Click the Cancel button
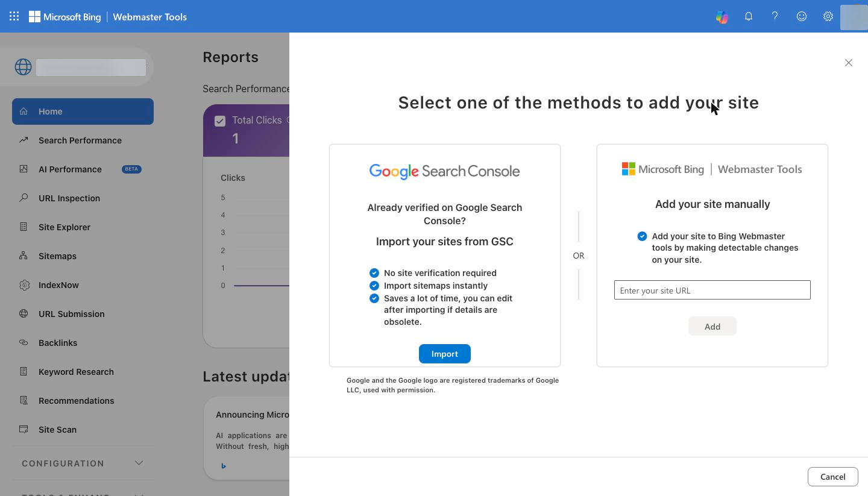Screen dimensions: 868x496 (833, 477)
